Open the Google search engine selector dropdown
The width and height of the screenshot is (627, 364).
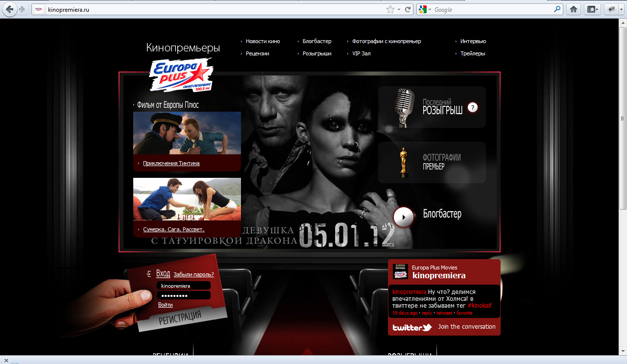tap(424, 9)
